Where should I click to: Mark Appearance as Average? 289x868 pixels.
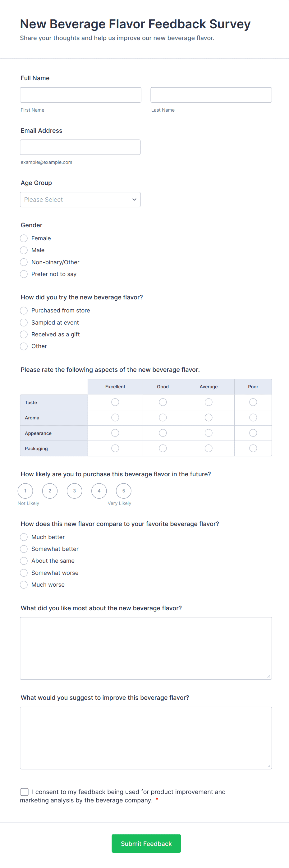[x=209, y=433]
